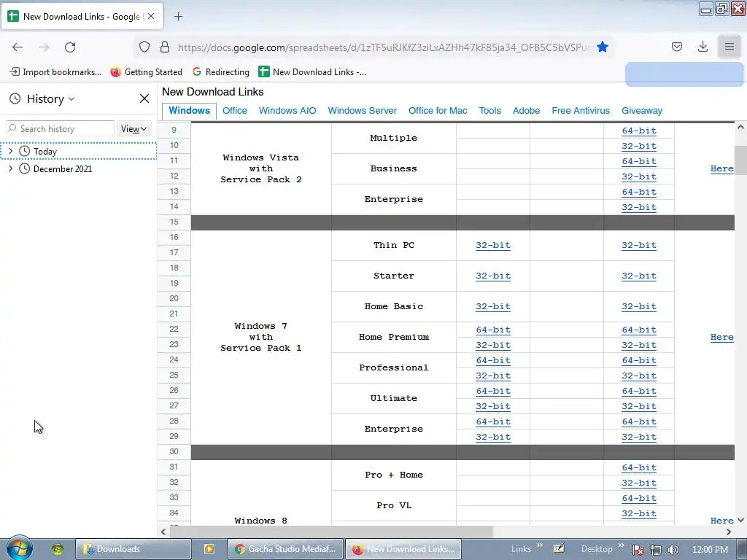The height and width of the screenshot is (560, 747).
Task: Open the Tools sheet tab
Action: [489, 111]
